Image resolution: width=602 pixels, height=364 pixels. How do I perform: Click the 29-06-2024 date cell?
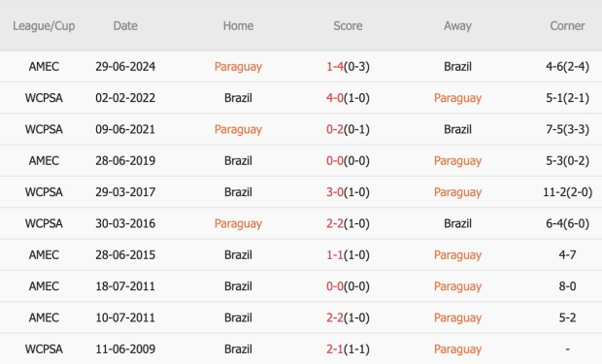125,67
